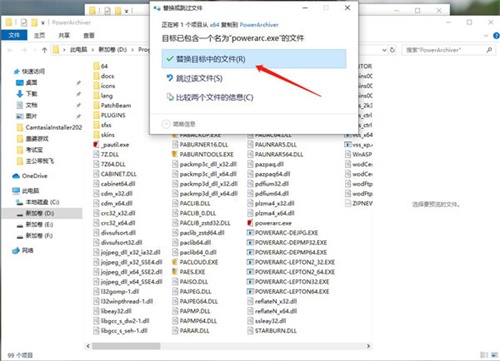Click PowerArchiver destination link in dialog
Viewport: 500px width, 361px height.
click(x=259, y=25)
